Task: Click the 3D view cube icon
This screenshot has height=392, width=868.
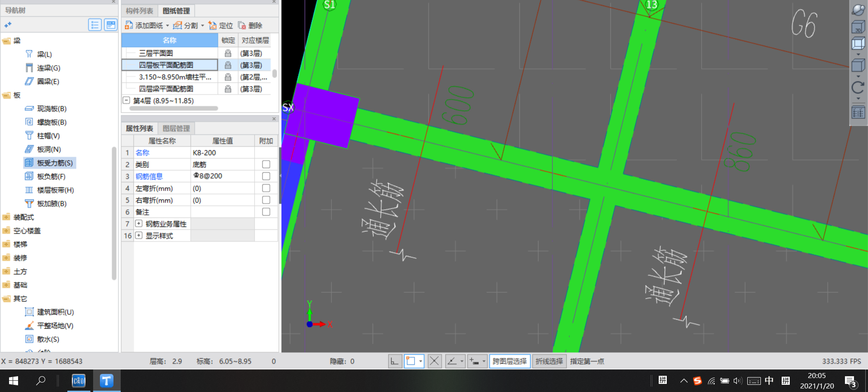Action: pos(858,28)
